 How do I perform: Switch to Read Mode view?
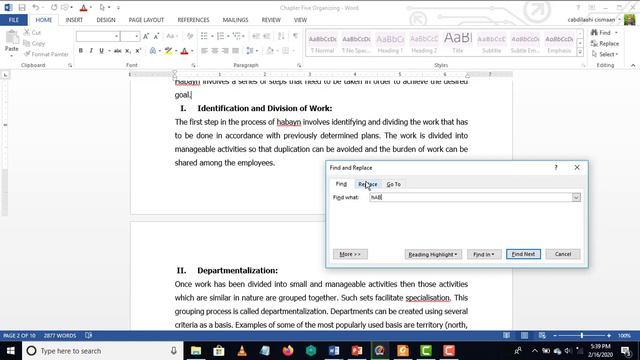pyautogui.click(x=507, y=336)
